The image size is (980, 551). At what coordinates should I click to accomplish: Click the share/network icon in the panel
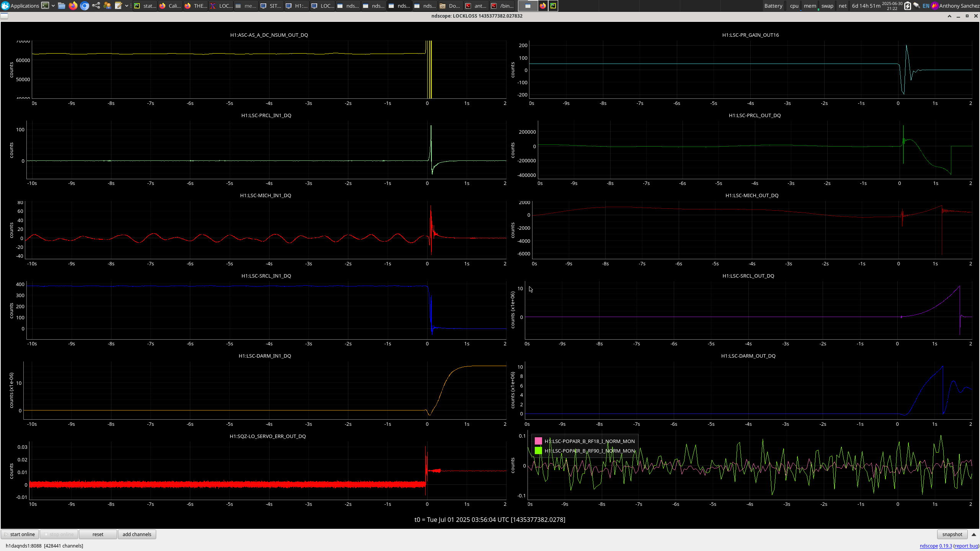(x=96, y=6)
